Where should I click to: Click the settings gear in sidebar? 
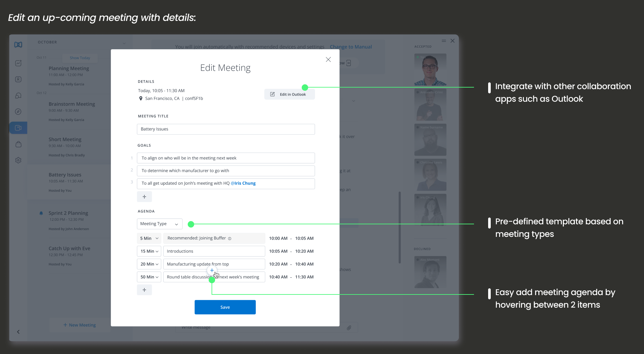[x=18, y=160]
